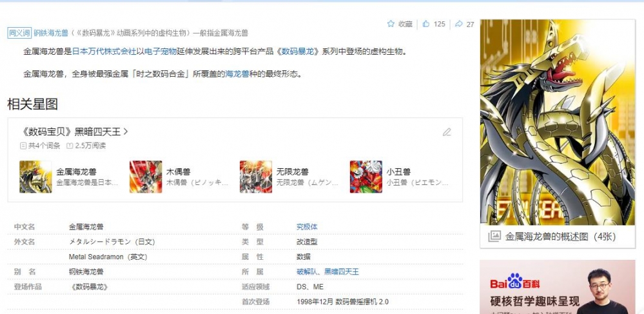Select the 金属海龙兽 card thumbnail
Screen dimensions: 644x314
(x=35, y=177)
